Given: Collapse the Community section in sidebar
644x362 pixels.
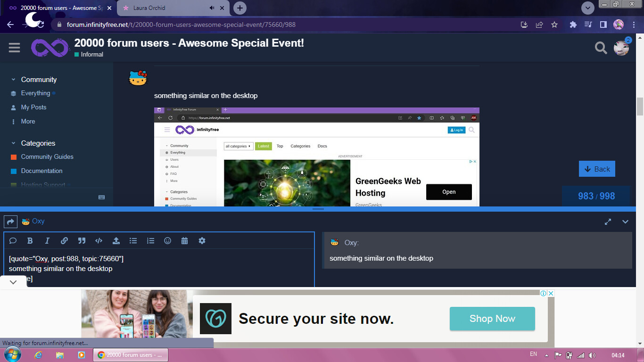Looking at the screenshot, I should (x=13, y=80).
